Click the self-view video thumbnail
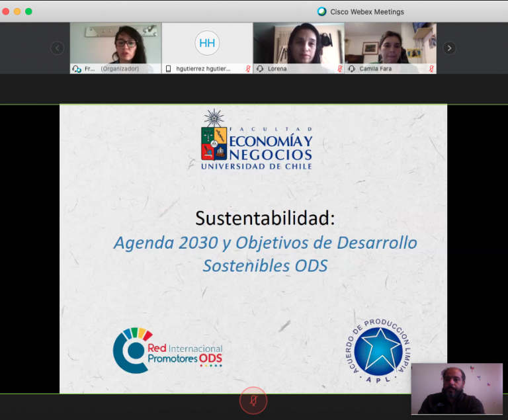Image resolution: width=508 pixels, height=420 pixels. tap(457, 388)
